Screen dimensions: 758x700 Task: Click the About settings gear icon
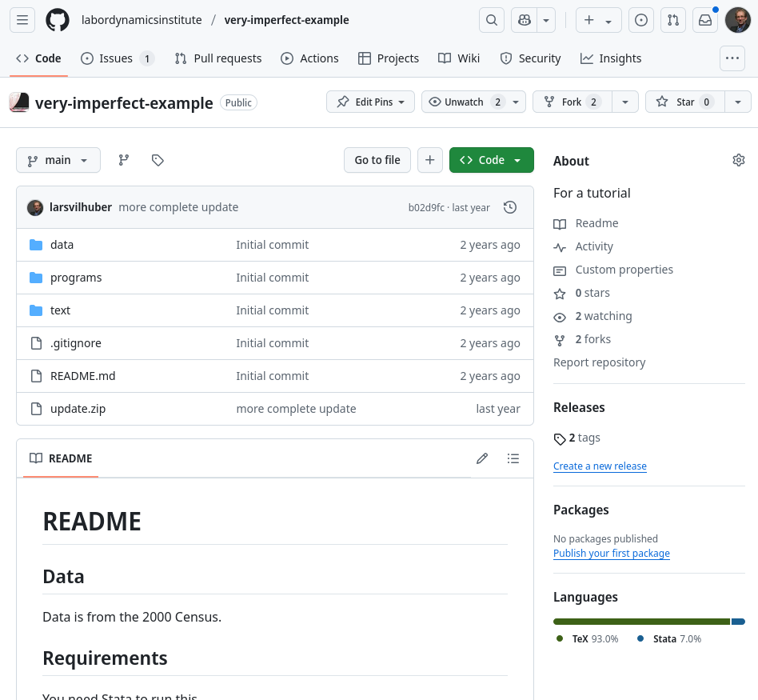(739, 160)
